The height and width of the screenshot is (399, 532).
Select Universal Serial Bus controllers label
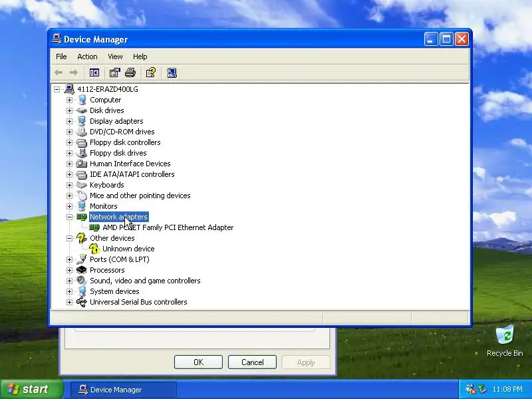pos(138,302)
